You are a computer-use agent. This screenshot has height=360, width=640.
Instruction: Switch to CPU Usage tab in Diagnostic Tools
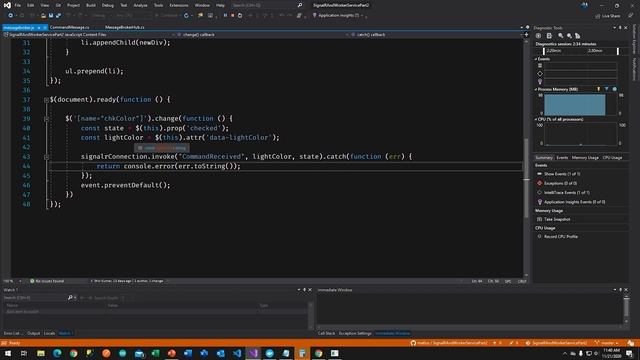coord(612,158)
